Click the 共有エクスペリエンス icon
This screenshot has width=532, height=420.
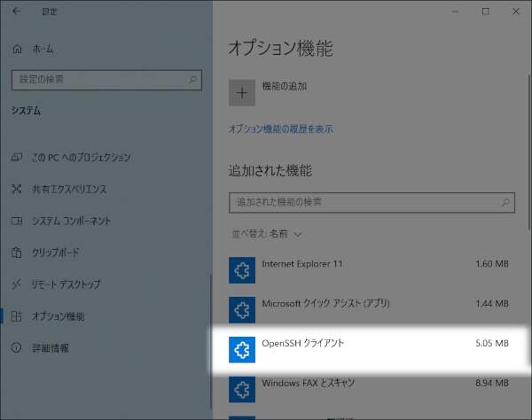pyautogui.click(x=16, y=189)
